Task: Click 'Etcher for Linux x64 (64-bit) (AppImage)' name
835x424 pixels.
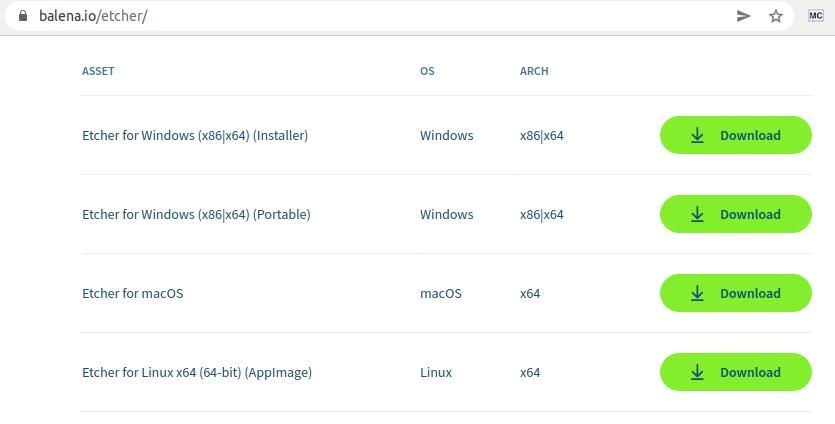Action: pos(197,372)
